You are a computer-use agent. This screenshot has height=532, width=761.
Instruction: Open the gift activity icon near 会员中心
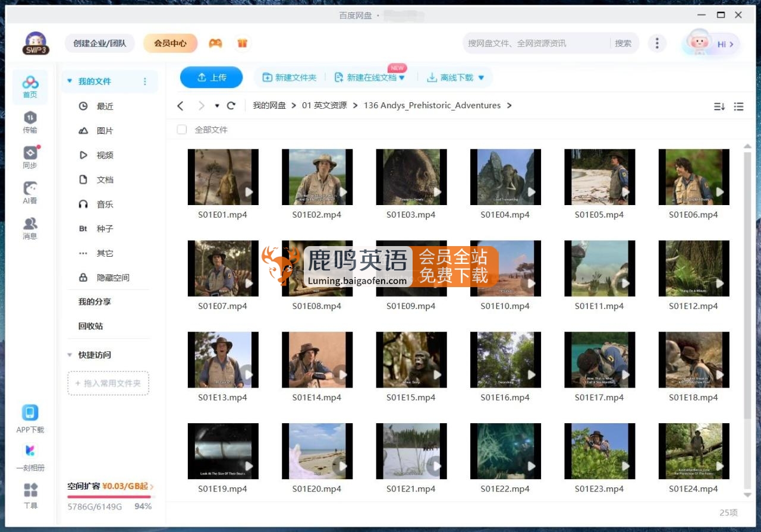[x=242, y=43]
